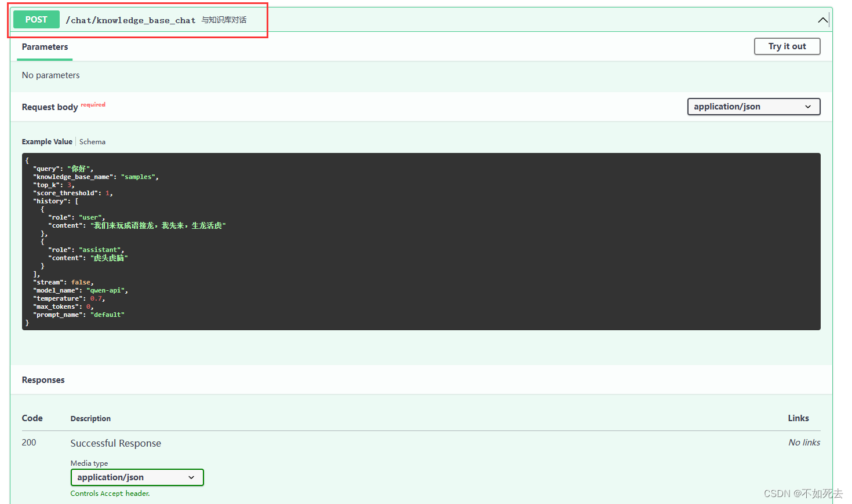This screenshot has height=504, width=852.
Task: Click the Parameters section header
Action: click(45, 47)
